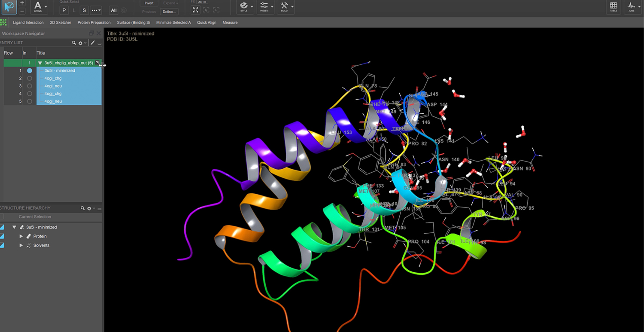Screen dimensions: 644x332
Task: Open Structure Hierarchy settings gear
Action: click(x=89, y=208)
